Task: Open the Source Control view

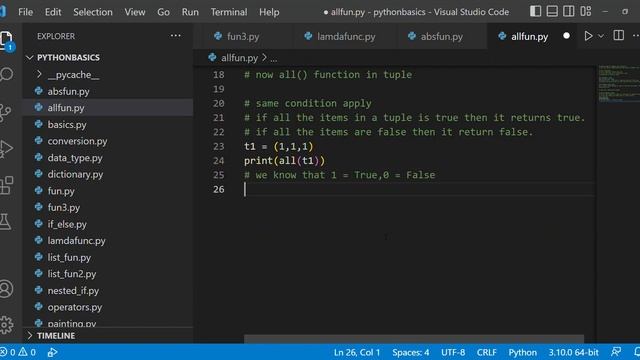Action: pos(5,112)
